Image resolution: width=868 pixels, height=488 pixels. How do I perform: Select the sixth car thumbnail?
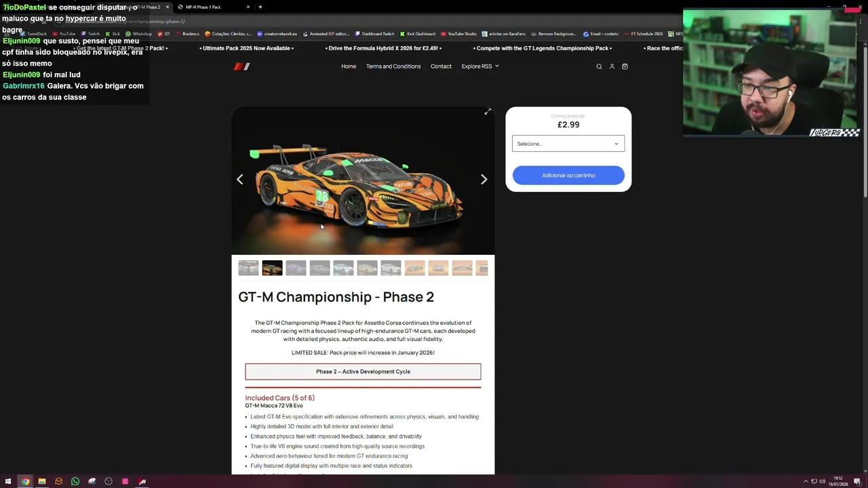click(367, 268)
